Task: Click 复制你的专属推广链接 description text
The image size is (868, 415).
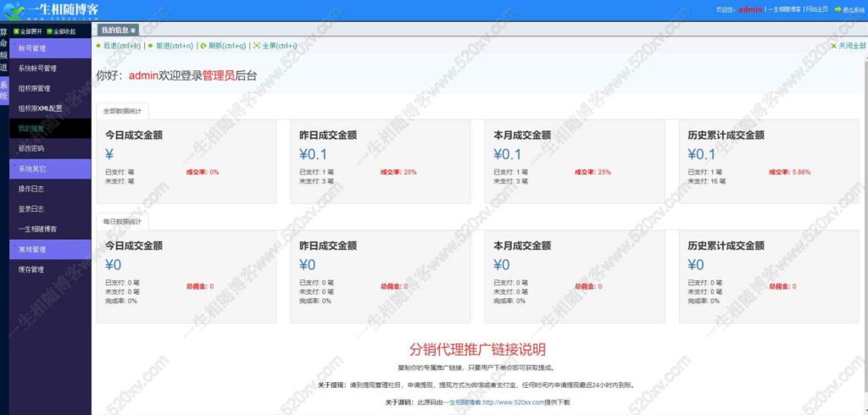Action: [x=476, y=368]
